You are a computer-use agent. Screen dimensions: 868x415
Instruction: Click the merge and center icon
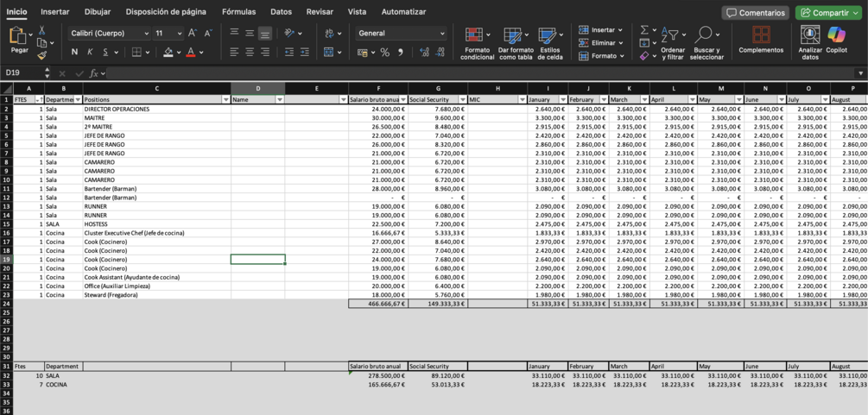328,52
